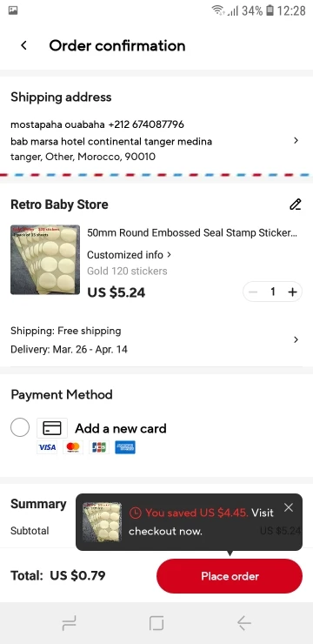Dismiss the savings popup with the X
The height and width of the screenshot is (644, 313).
tap(289, 507)
